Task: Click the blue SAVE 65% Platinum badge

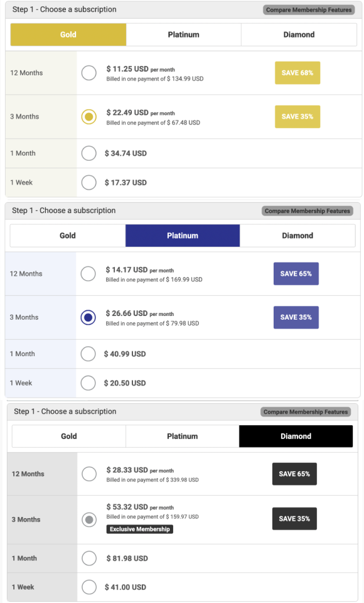Action: pos(296,274)
